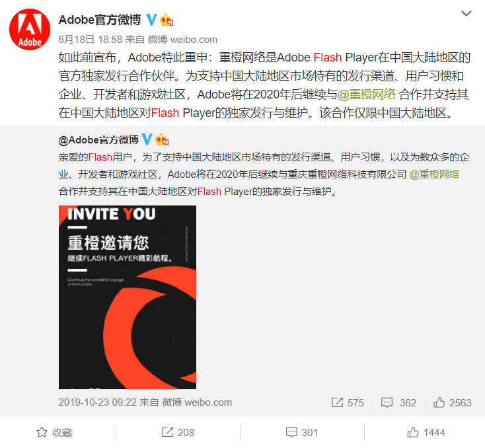Open @Adobe官方微博 in the reposted content
Viewport: 485px width, 448px height.
(x=98, y=140)
